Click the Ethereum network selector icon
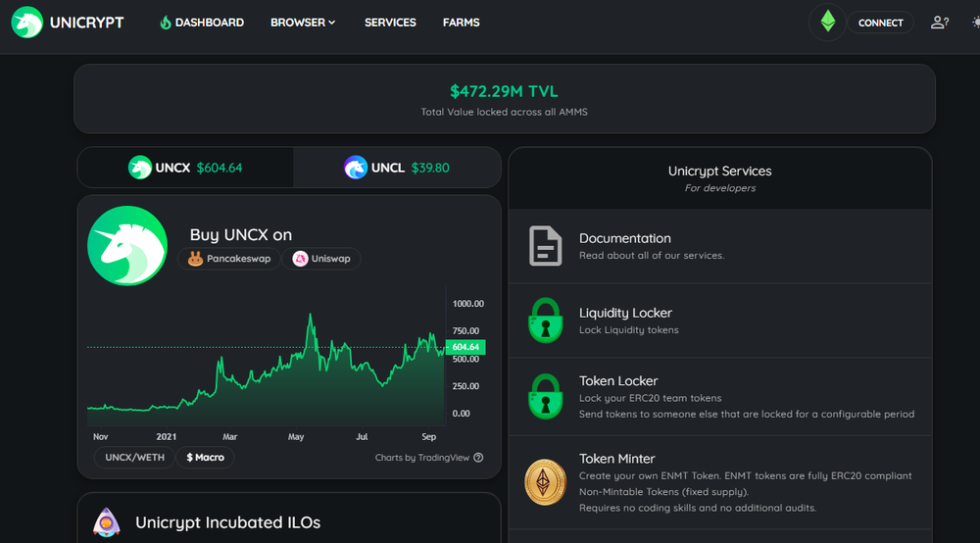The image size is (980, 543). click(827, 22)
